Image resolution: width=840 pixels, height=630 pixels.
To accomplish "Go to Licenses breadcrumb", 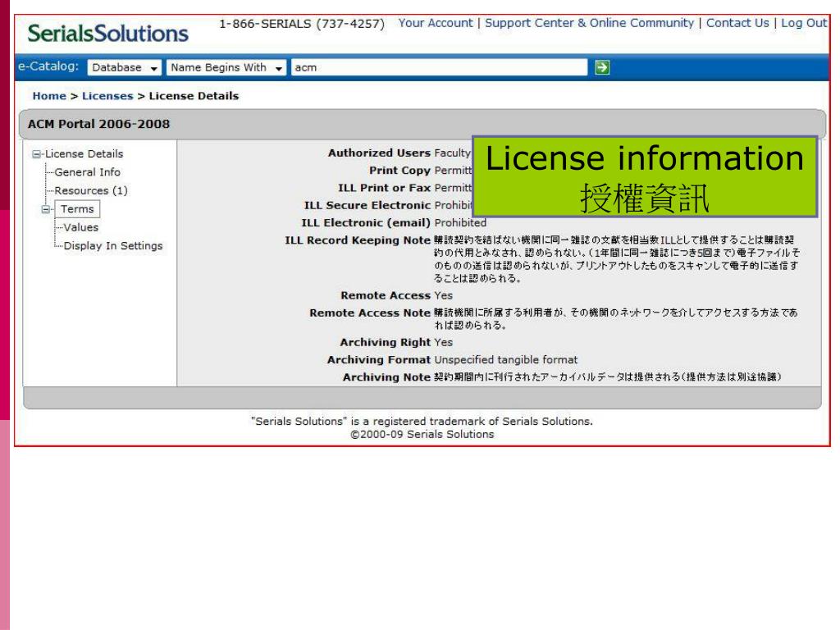I will [x=107, y=96].
